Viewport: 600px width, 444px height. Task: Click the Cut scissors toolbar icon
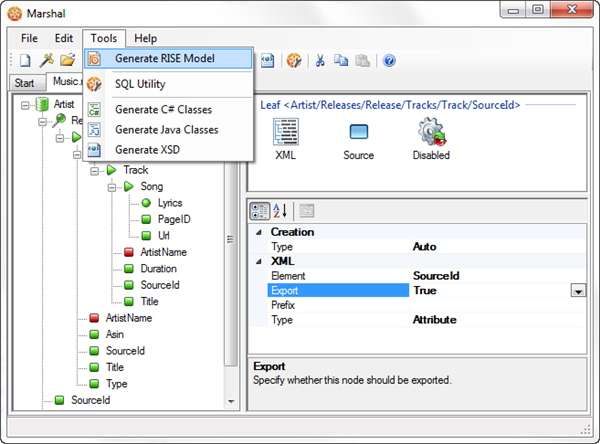pyautogui.click(x=320, y=60)
